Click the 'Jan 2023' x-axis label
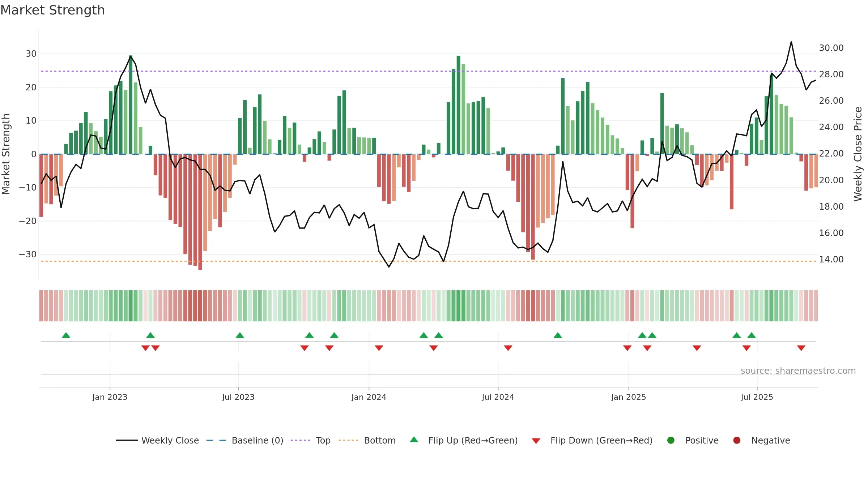 click(x=110, y=397)
